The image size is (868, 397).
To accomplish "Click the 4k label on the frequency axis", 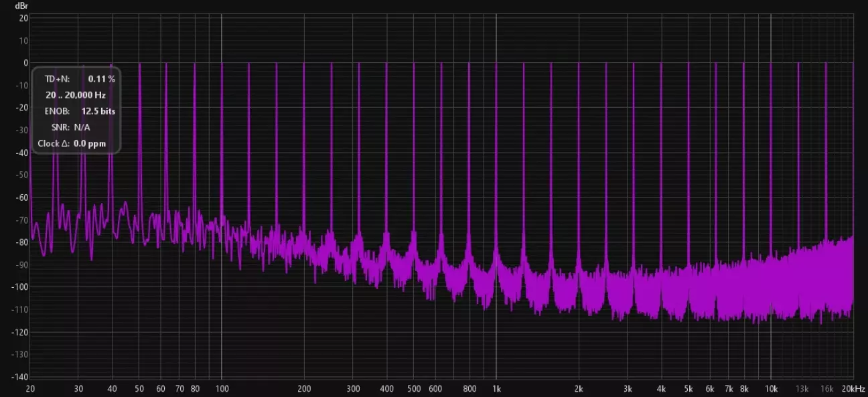I will [x=661, y=389].
